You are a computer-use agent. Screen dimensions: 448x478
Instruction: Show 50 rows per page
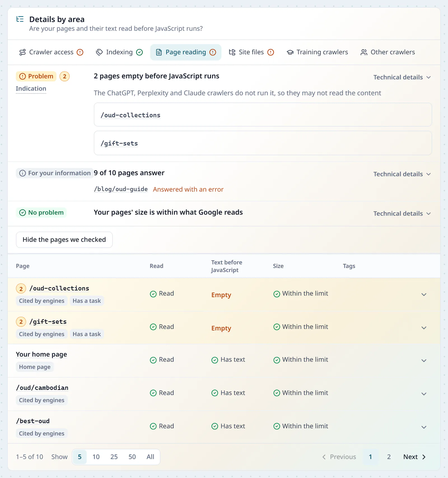(x=132, y=457)
